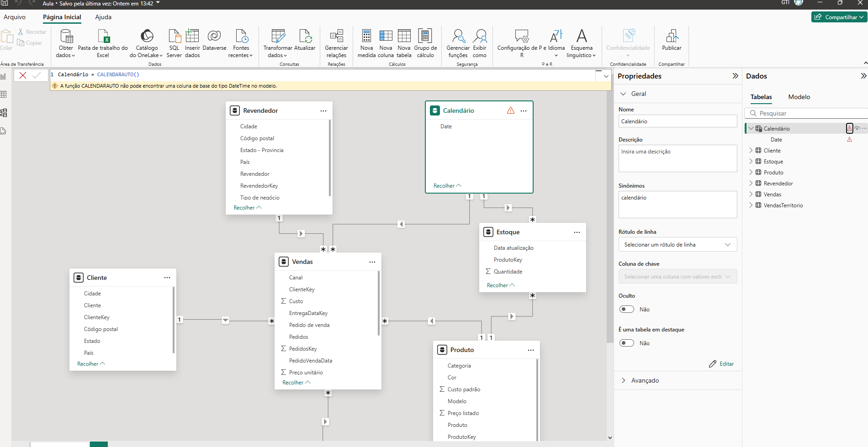Switch to Modelo tab in Dados pane

799,97
